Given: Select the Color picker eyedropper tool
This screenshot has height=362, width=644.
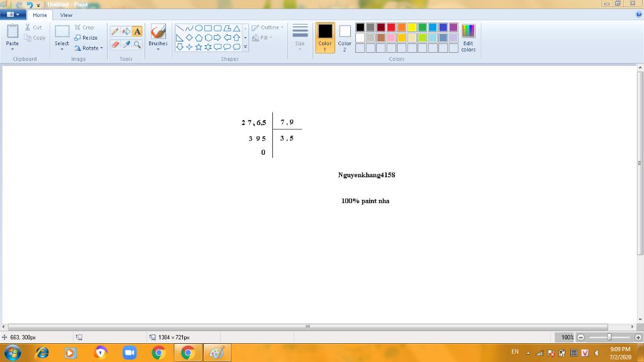Looking at the screenshot, I should point(126,45).
